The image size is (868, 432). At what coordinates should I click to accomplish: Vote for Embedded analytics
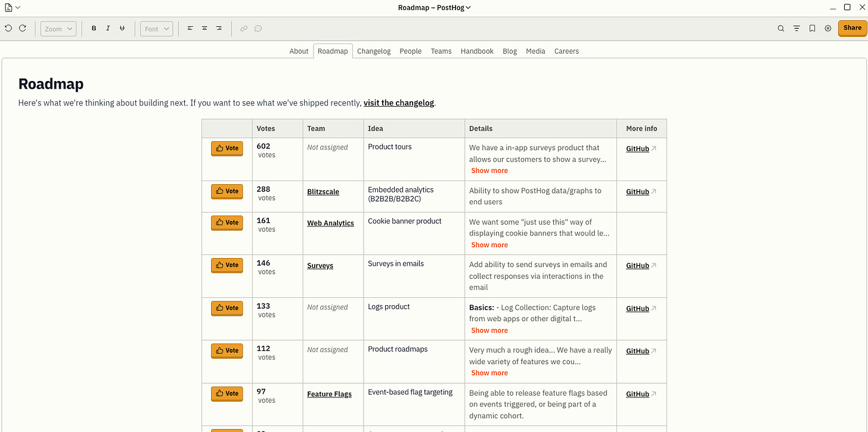pos(227,191)
